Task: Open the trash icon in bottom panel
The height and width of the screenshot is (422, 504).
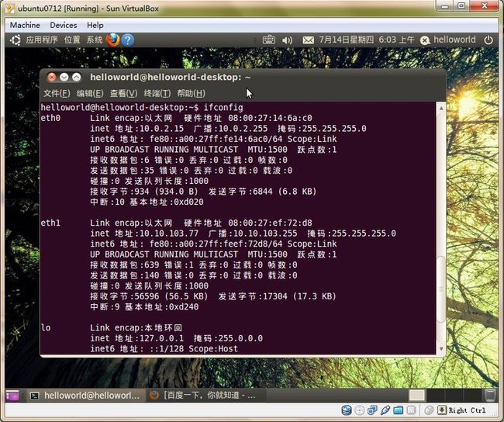Action: [490, 395]
